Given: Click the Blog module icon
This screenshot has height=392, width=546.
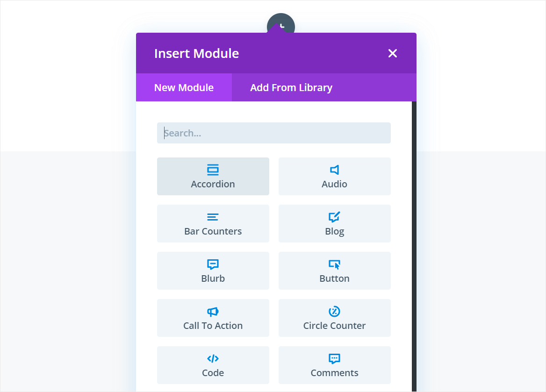Looking at the screenshot, I should [334, 217].
